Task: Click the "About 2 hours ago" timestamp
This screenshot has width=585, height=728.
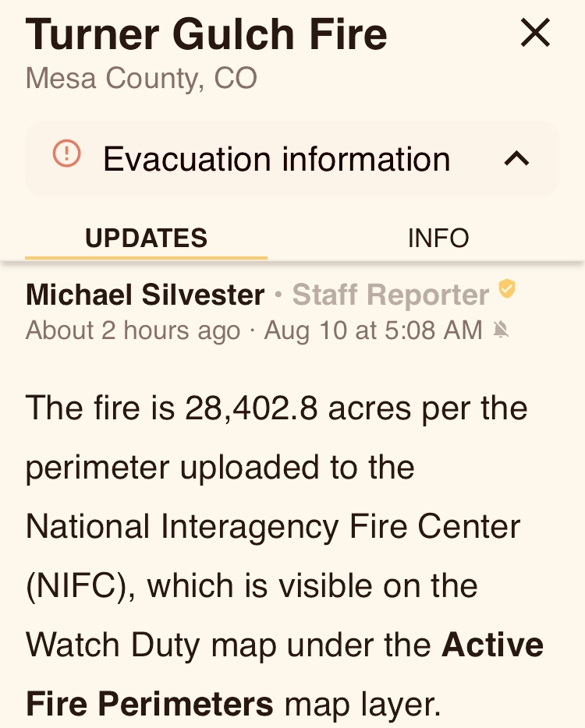Action: tap(133, 330)
